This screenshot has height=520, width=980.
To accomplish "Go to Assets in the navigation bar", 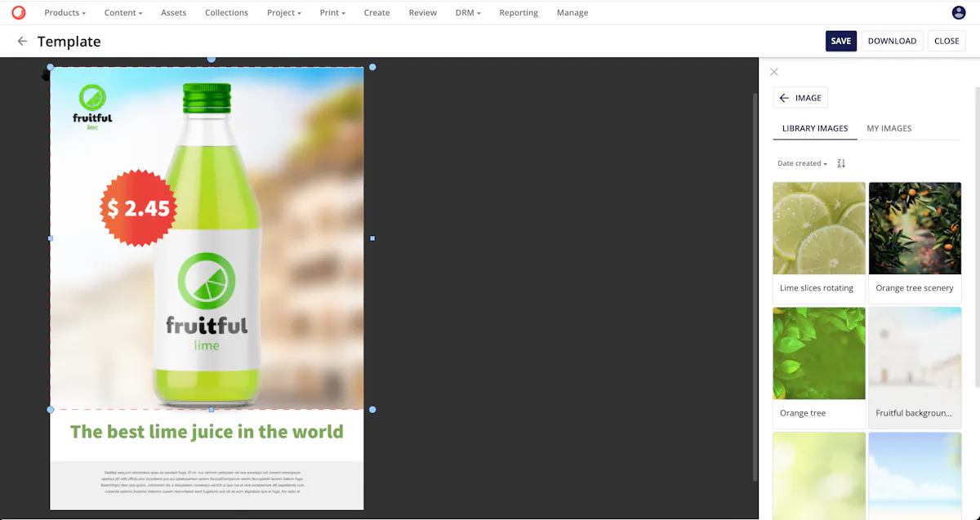I will pyautogui.click(x=174, y=13).
